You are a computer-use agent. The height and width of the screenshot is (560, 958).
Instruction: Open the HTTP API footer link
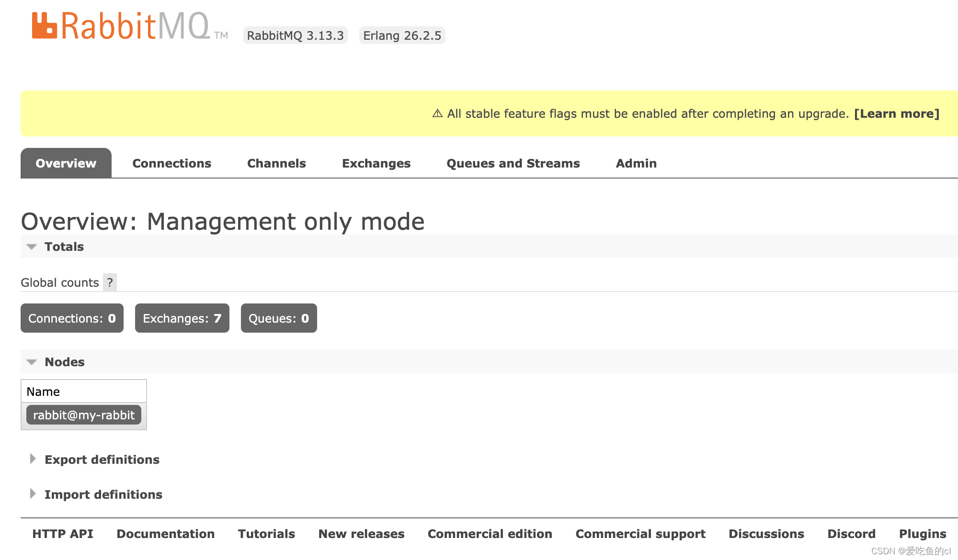point(62,534)
